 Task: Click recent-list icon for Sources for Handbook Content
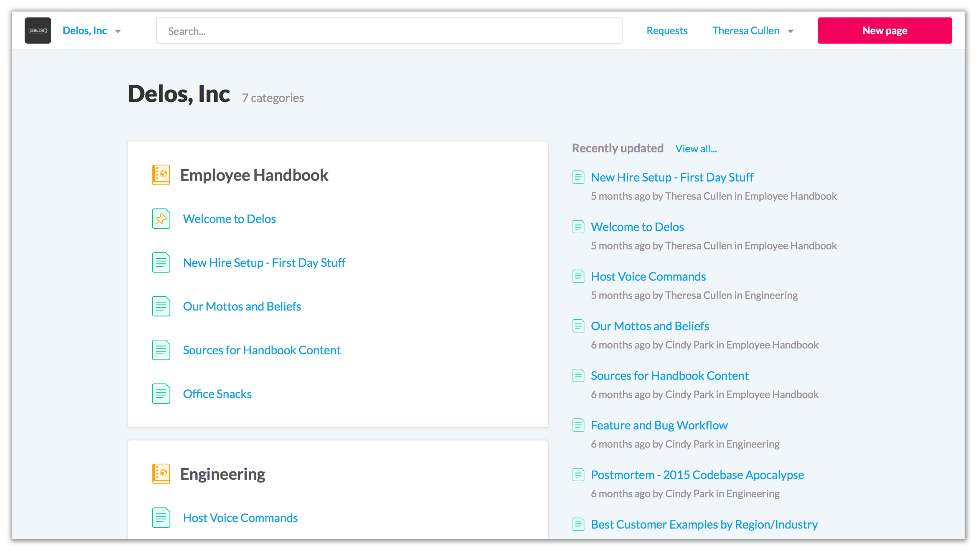[578, 375]
